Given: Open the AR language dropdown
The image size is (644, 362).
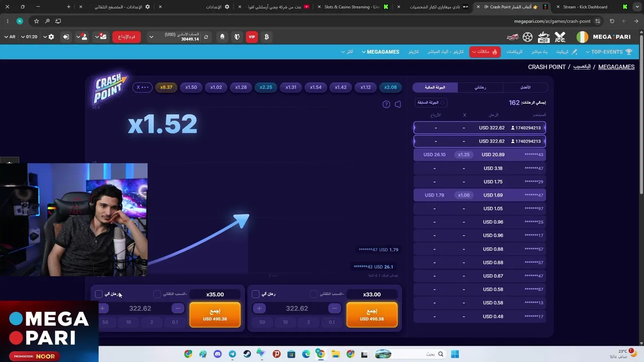Looking at the screenshot, I should click(x=10, y=37).
